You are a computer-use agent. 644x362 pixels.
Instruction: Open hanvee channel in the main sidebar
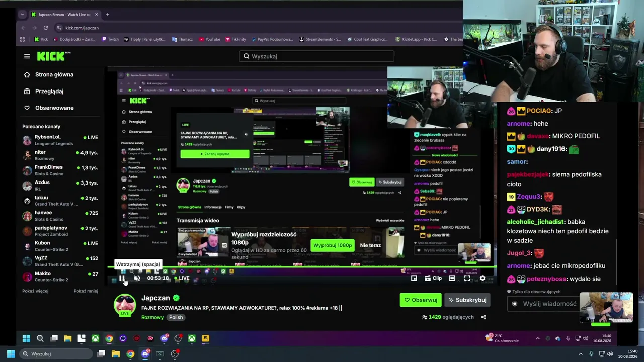coord(60,216)
